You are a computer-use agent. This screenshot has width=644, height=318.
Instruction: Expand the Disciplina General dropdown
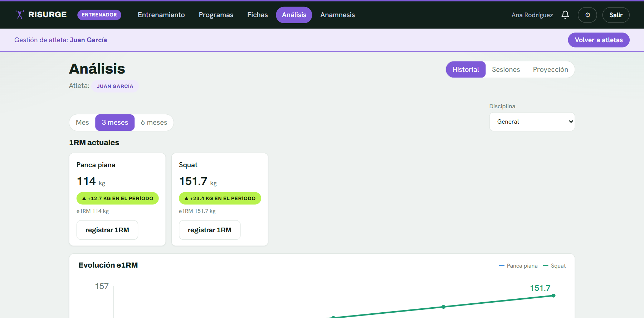click(532, 122)
